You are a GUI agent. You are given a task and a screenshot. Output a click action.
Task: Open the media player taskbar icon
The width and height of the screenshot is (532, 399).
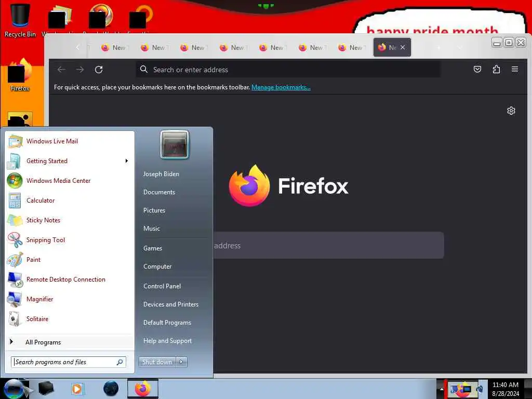coord(77,389)
